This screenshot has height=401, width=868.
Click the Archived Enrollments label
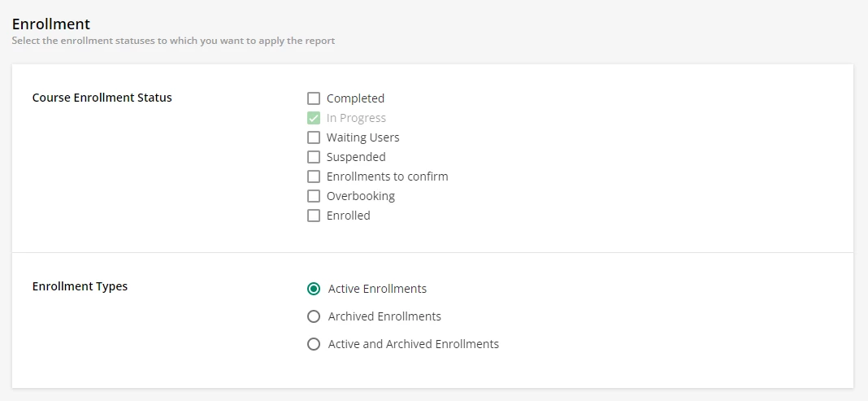click(x=384, y=316)
